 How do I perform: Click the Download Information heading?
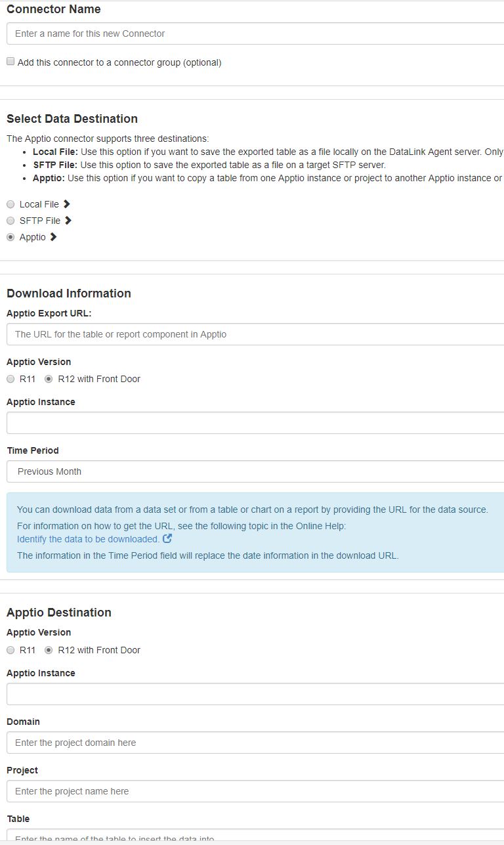[69, 293]
